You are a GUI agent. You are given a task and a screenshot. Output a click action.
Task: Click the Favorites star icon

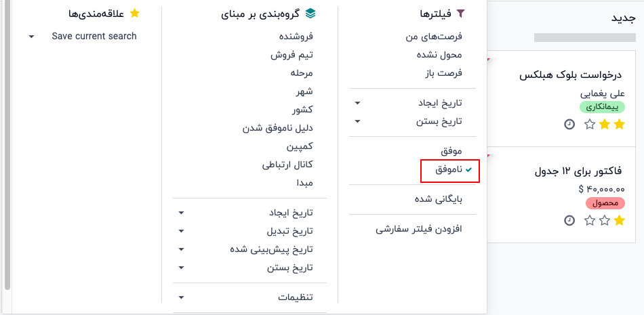135,14
